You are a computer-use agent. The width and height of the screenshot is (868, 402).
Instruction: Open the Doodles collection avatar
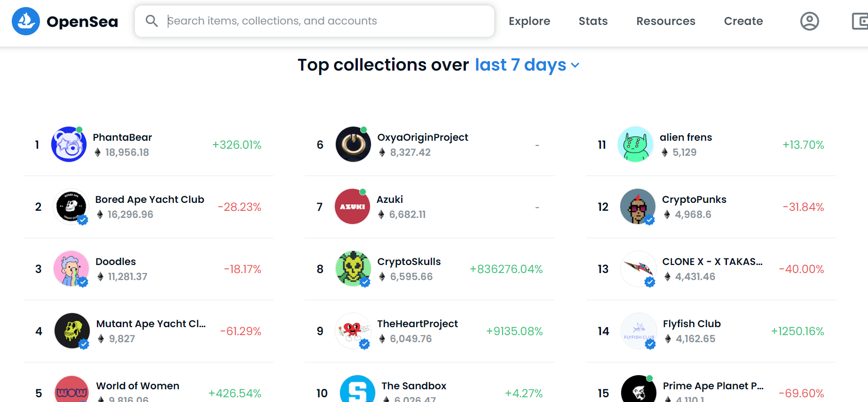(x=71, y=269)
